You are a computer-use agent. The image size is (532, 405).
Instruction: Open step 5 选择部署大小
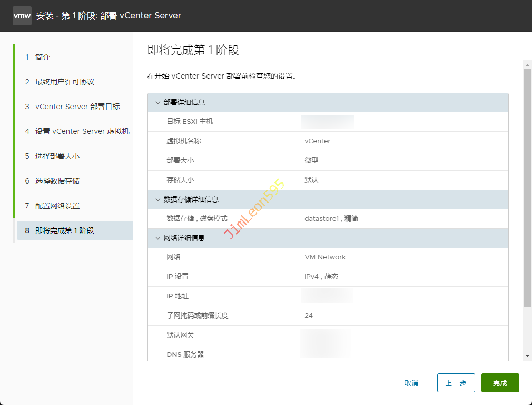click(57, 156)
